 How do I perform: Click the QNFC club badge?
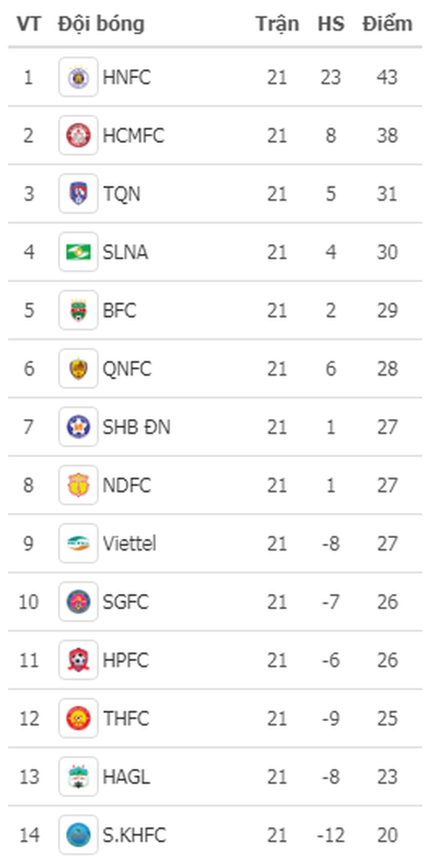click(78, 368)
